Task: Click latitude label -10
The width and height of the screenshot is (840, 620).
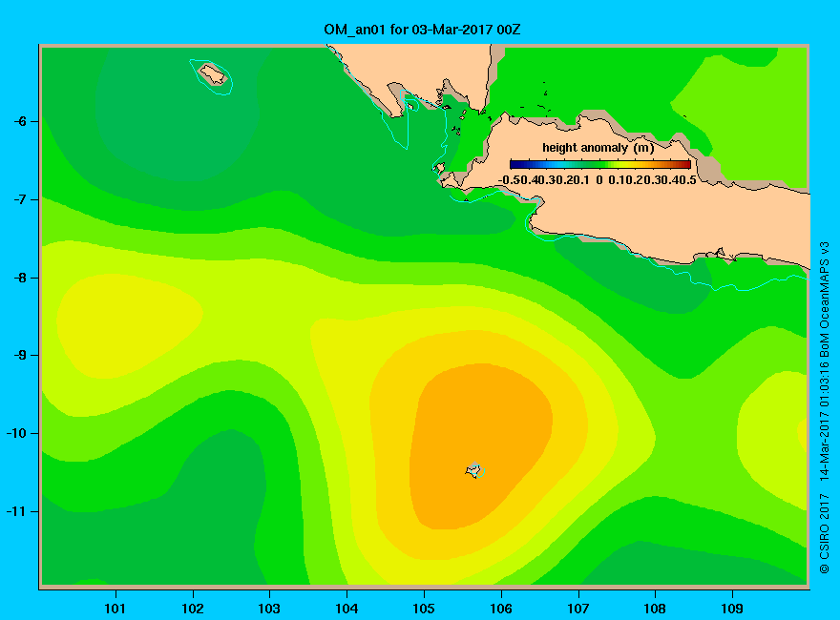Action: (16, 433)
